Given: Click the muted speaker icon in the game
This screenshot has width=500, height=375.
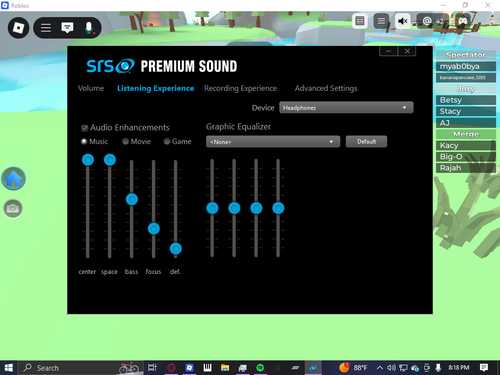Looking at the screenshot, I should click(x=403, y=21).
